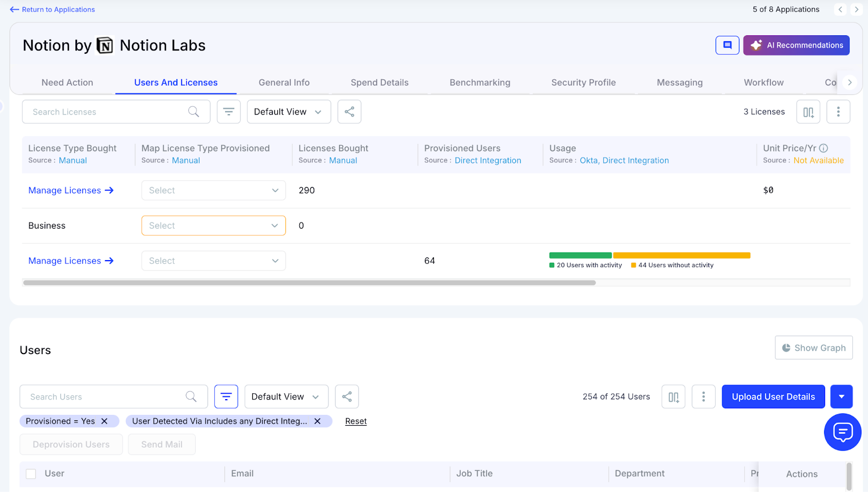868x492 pixels.
Task: Remove User Detected Via filter chip
Action: coord(317,421)
